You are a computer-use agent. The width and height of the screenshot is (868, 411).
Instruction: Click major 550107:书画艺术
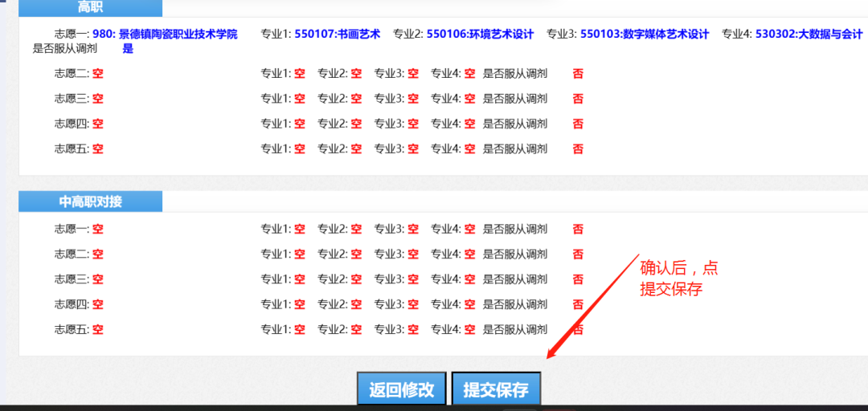point(337,34)
